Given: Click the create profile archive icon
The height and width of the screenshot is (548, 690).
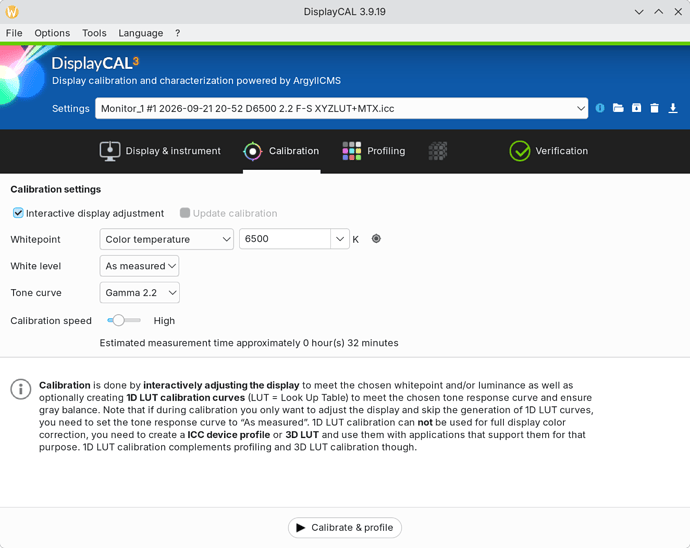Looking at the screenshot, I should click(636, 108).
